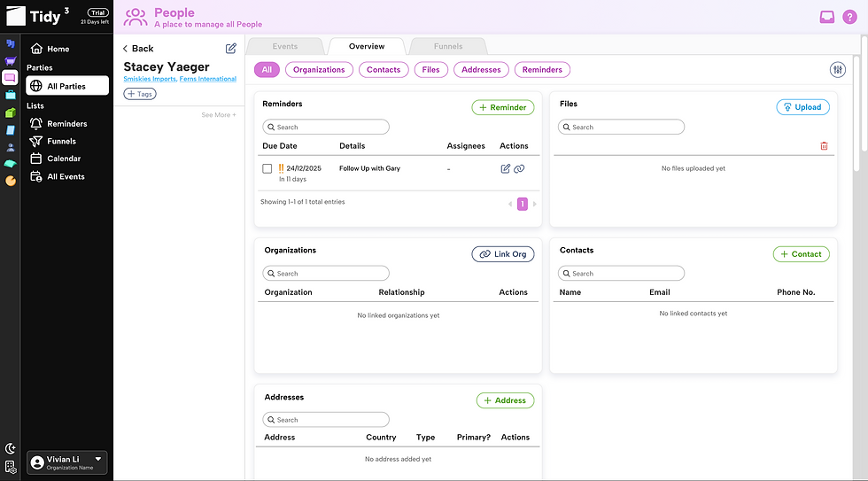The height and width of the screenshot is (481, 868).
Task: Click the link icon for Gary reminder
Action: [x=519, y=169]
